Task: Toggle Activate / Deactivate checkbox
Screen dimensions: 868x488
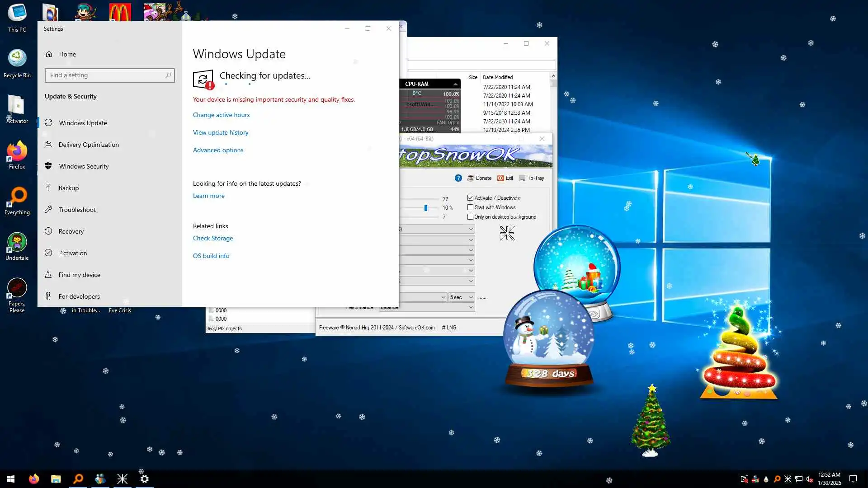Action: tap(470, 198)
